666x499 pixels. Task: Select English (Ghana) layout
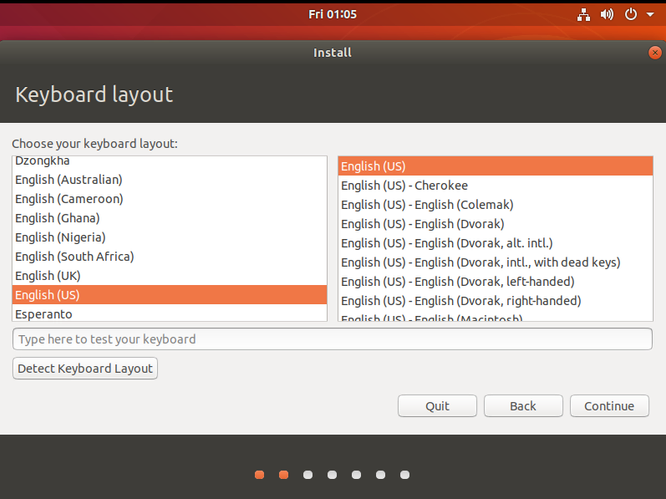169,218
